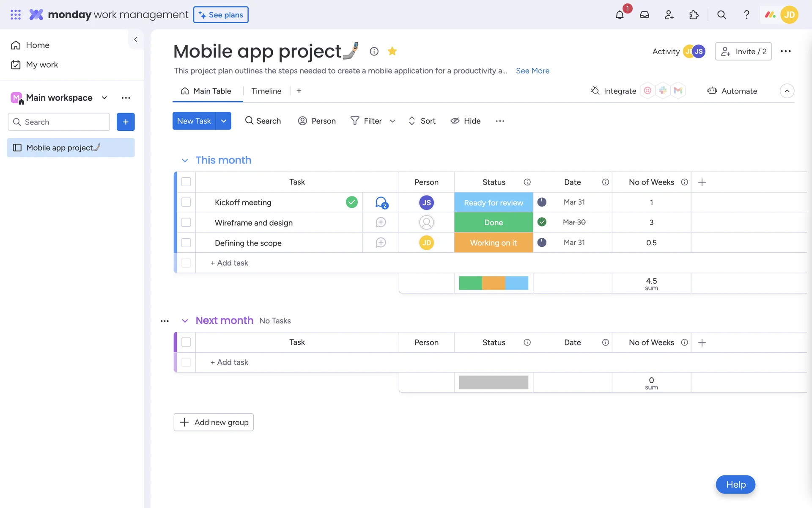This screenshot has height=508, width=812.
Task: Open the apps marketplace puzzle icon
Action: tap(694, 15)
